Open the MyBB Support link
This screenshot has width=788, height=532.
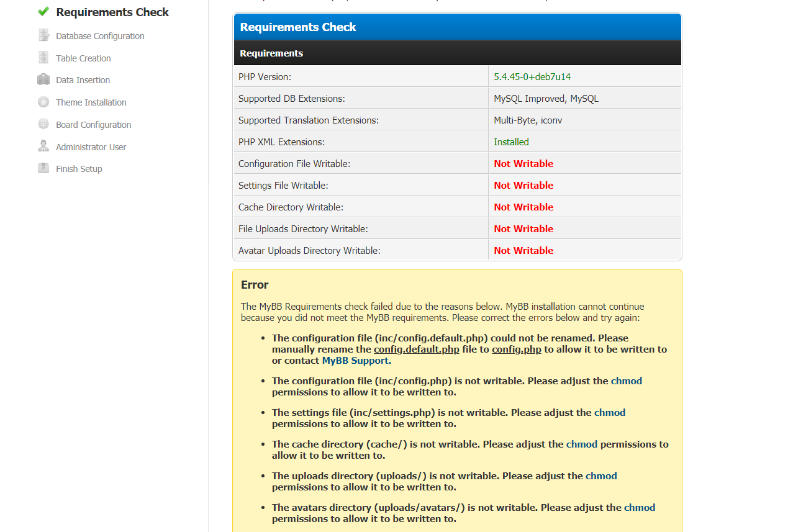(355, 361)
